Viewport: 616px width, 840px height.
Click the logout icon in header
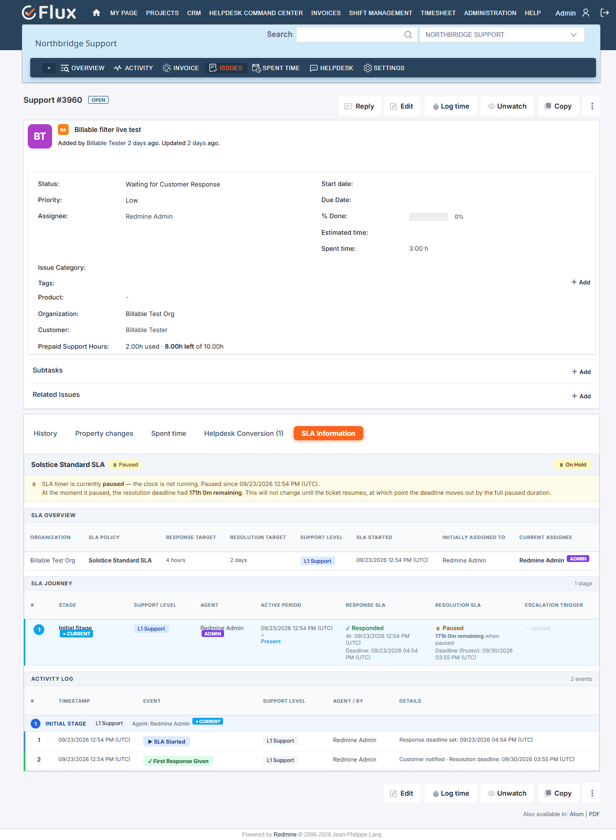coord(604,13)
